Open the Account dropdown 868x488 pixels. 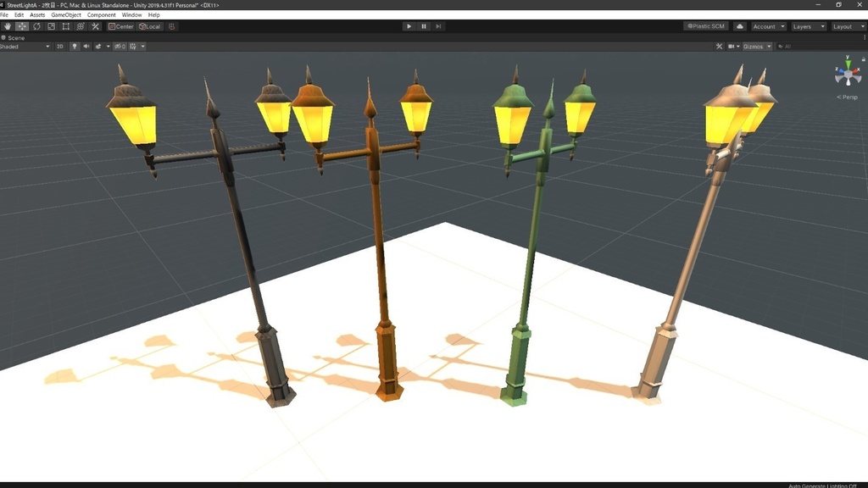768,26
